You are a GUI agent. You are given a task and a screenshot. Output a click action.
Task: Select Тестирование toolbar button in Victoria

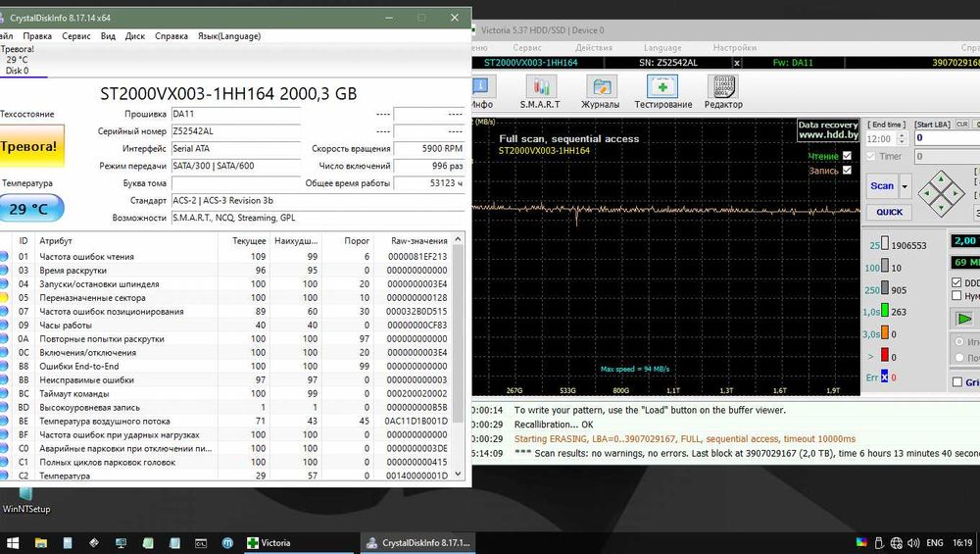[x=663, y=92]
